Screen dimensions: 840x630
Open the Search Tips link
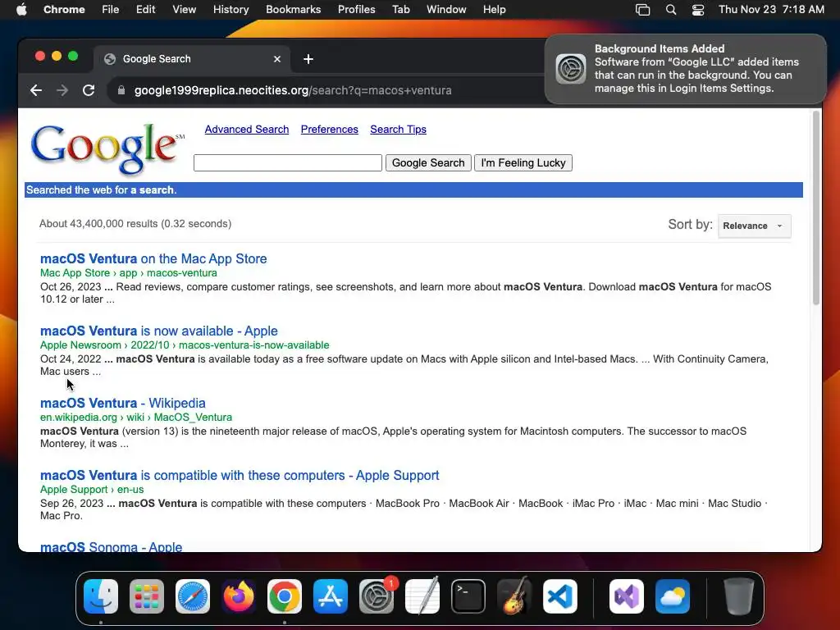click(x=398, y=129)
